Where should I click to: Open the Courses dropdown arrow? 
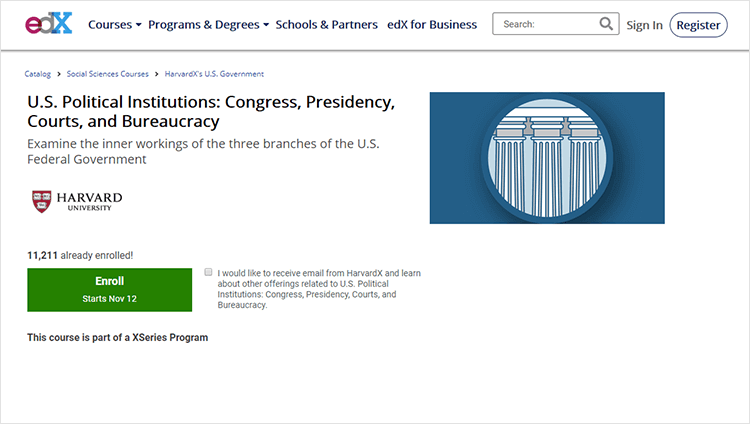click(x=138, y=25)
